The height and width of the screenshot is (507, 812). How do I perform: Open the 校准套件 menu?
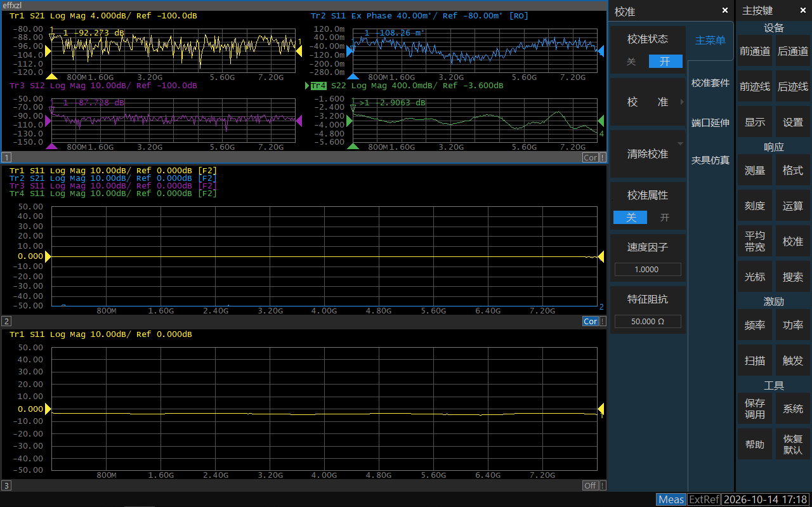pos(710,83)
